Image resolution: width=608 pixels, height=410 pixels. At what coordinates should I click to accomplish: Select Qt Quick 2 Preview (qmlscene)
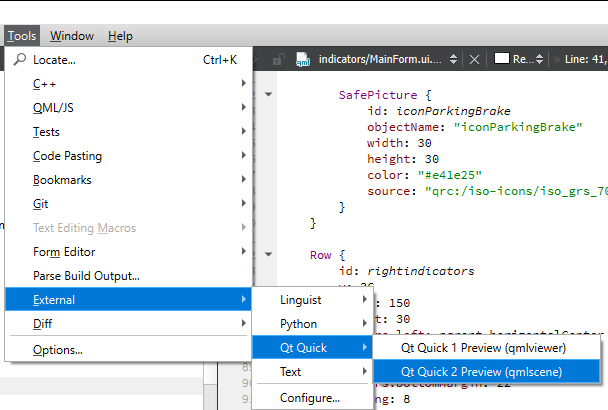pyautogui.click(x=481, y=372)
